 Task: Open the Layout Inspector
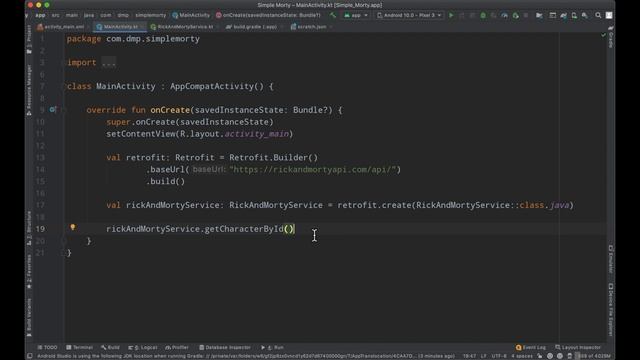pyautogui.click(x=578, y=347)
